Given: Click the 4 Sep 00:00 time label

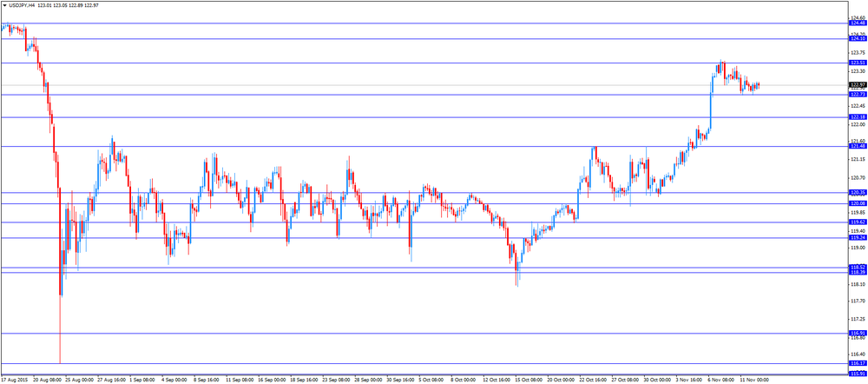Looking at the screenshot, I should (174, 381).
